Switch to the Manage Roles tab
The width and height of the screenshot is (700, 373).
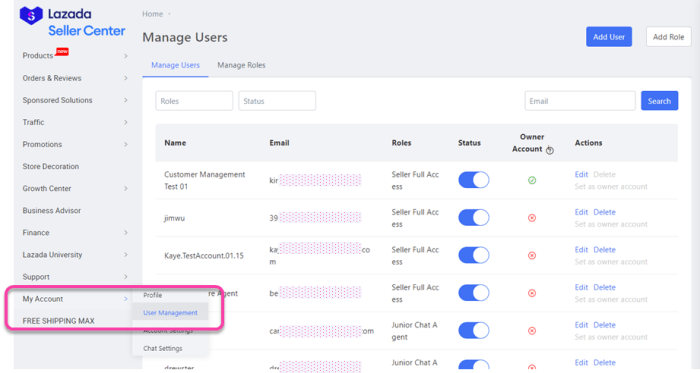coord(241,65)
